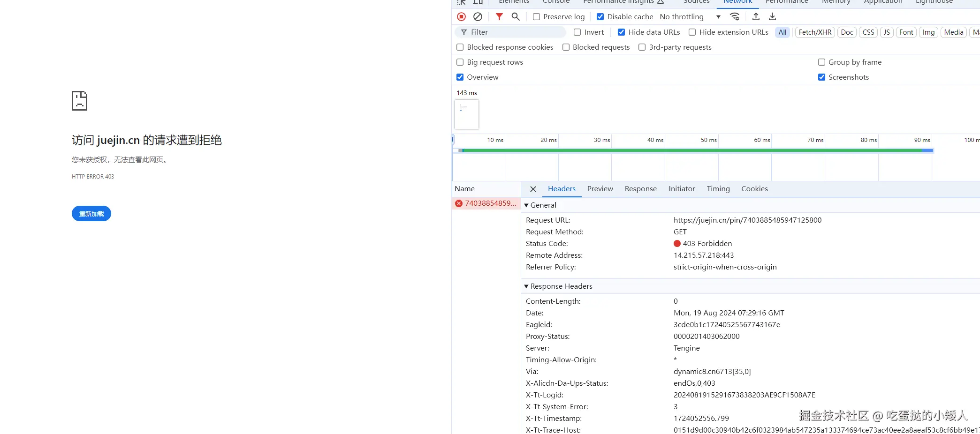Select the 143 ms screenshot thumbnail
This screenshot has height=434, width=980.
tap(467, 114)
